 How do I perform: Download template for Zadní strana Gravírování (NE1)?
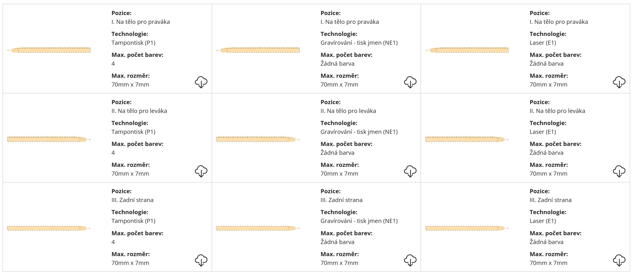point(410,260)
